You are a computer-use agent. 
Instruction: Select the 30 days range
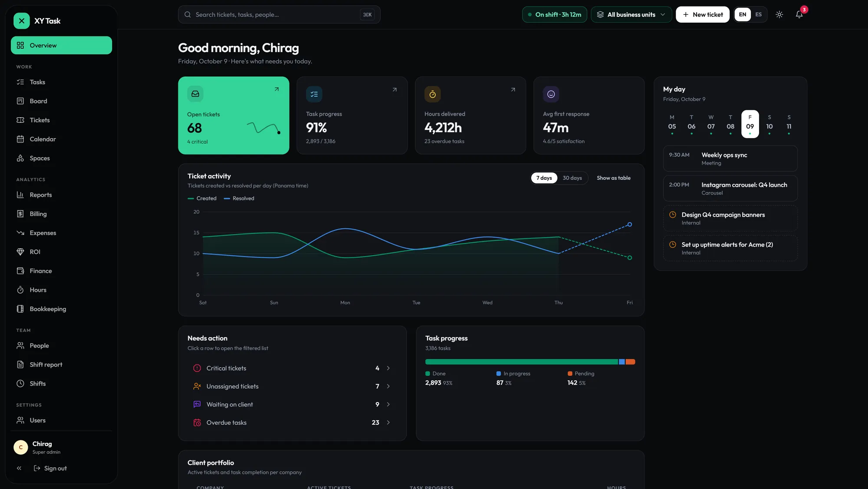pyautogui.click(x=572, y=178)
